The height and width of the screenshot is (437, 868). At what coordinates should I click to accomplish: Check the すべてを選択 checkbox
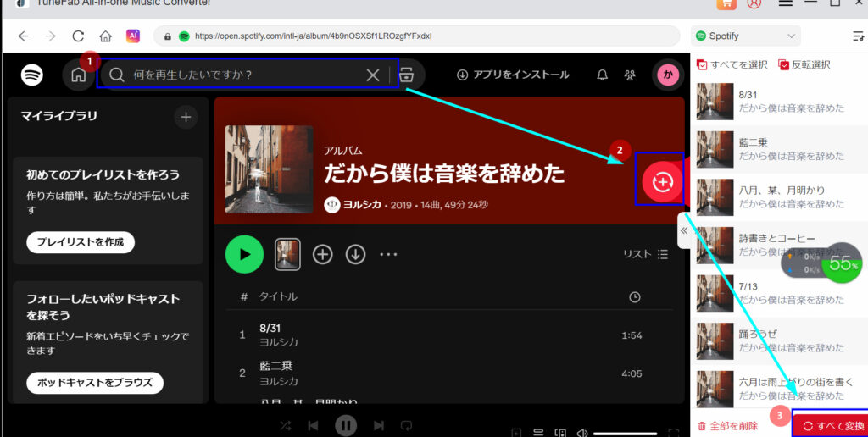(702, 65)
